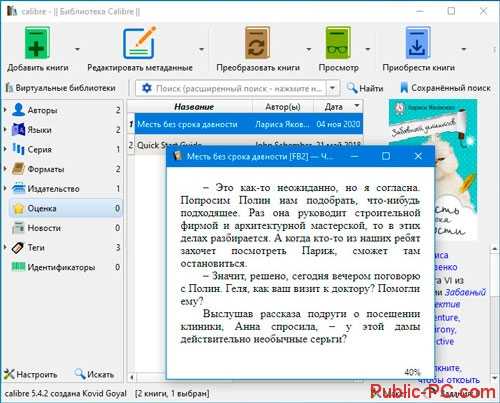Image resolution: width=500 pixels, height=403 pixels.
Task: Expand the Авторы tree node
Action: (5, 110)
